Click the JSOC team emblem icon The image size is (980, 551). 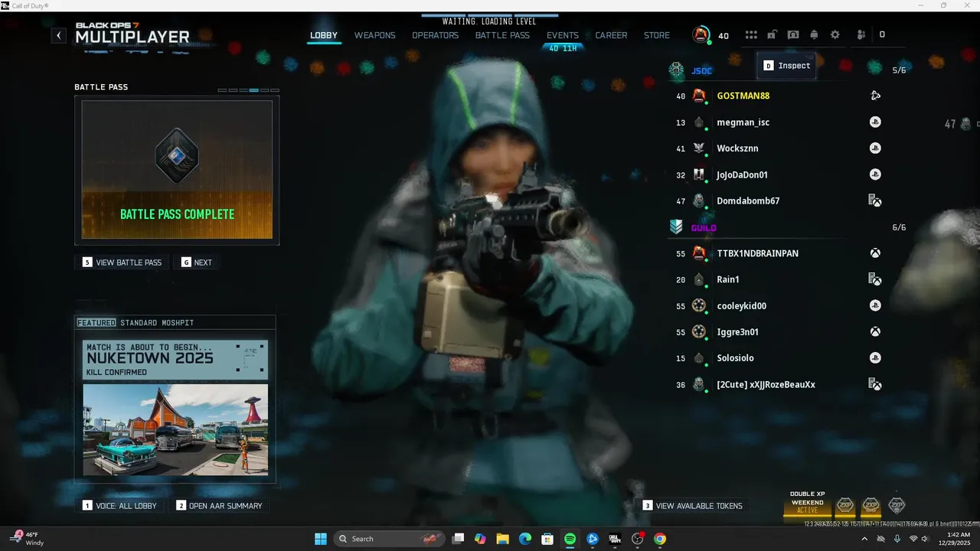pyautogui.click(x=677, y=70)
